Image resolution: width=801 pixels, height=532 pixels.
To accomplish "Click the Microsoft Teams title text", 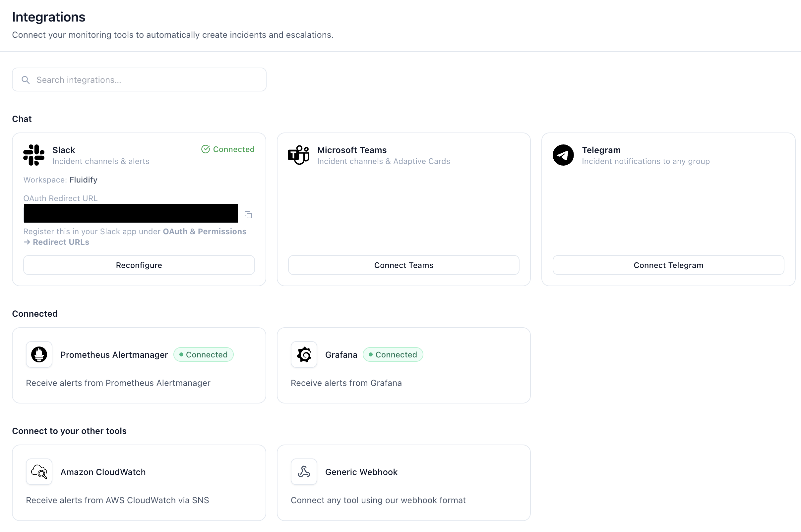I will pos(352,150).
